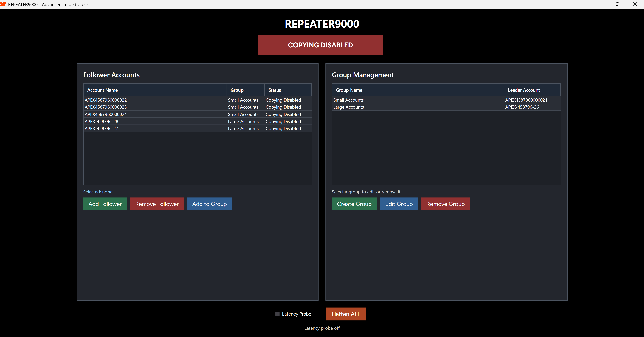Sort followers by Status column header
This screenshot has height=337, width=644.
pyautogui.click(x=288, y=90)
